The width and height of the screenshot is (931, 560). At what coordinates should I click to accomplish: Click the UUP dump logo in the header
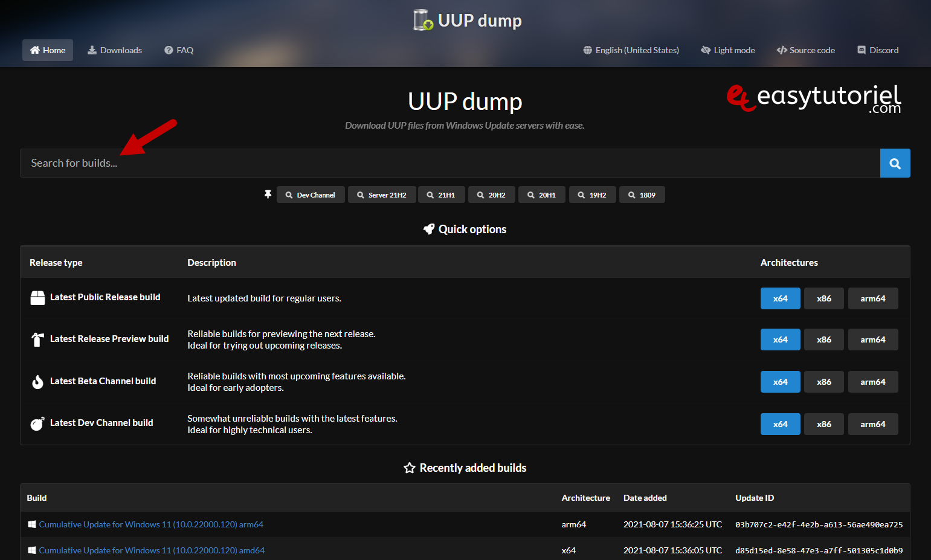tap(467, 20)
